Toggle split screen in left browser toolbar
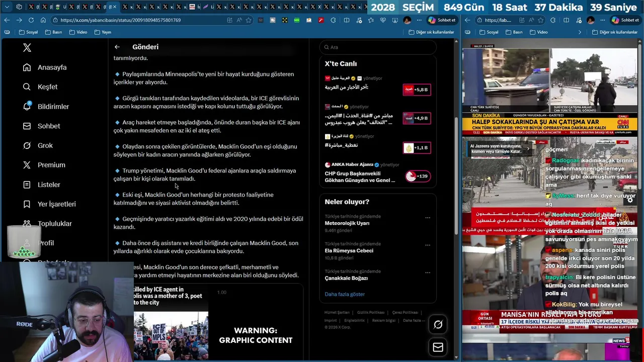 pos(347,20)
